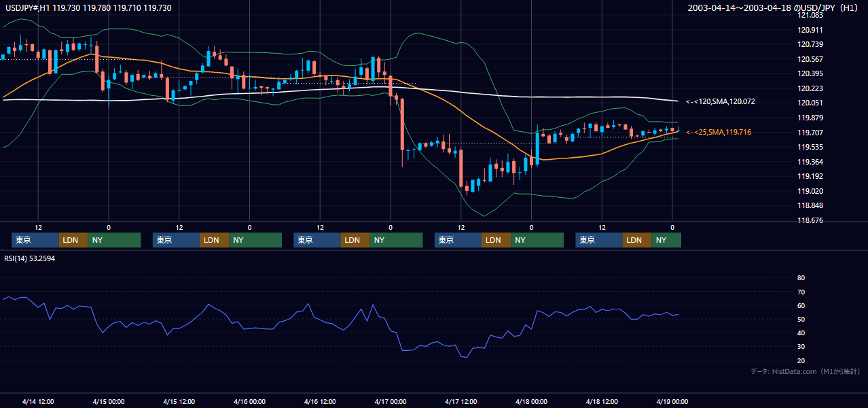The height and width of the screenshot is (408, 868).
Task: Select the 4/19 00:00 date label
Action: [672, 401]
